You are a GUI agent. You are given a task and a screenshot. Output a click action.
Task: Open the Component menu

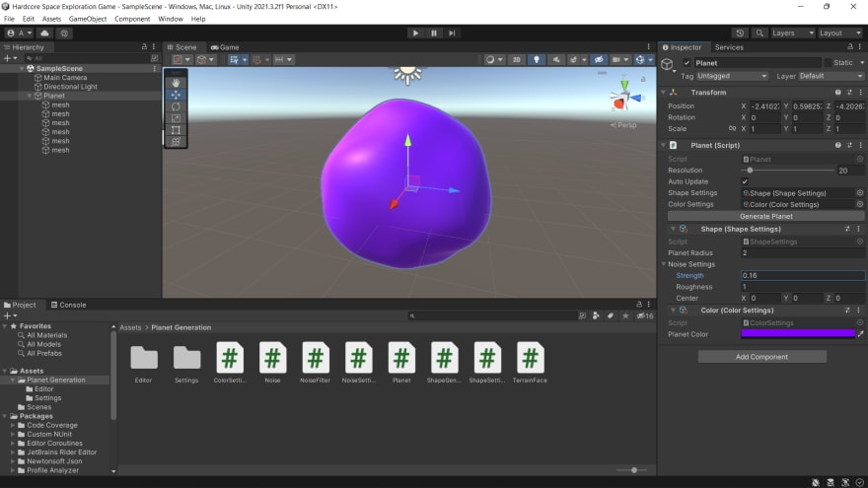pyautogui.click(x=132, y=19)
